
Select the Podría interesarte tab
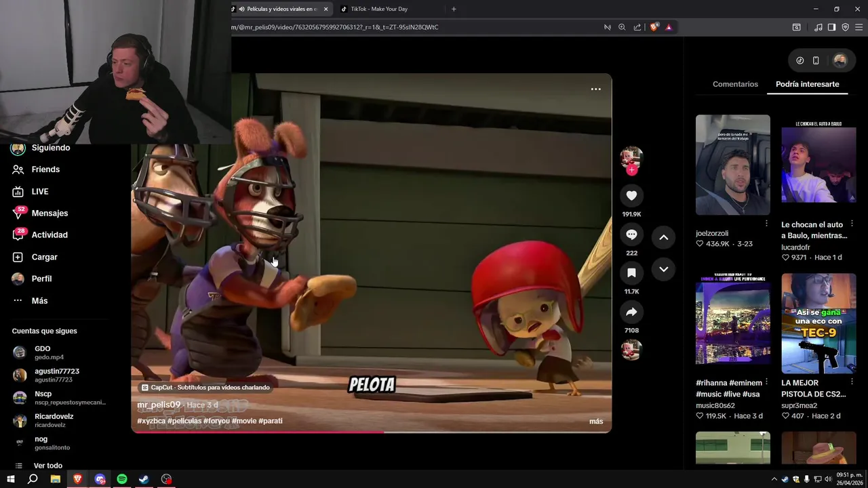[x=807, y=84]
